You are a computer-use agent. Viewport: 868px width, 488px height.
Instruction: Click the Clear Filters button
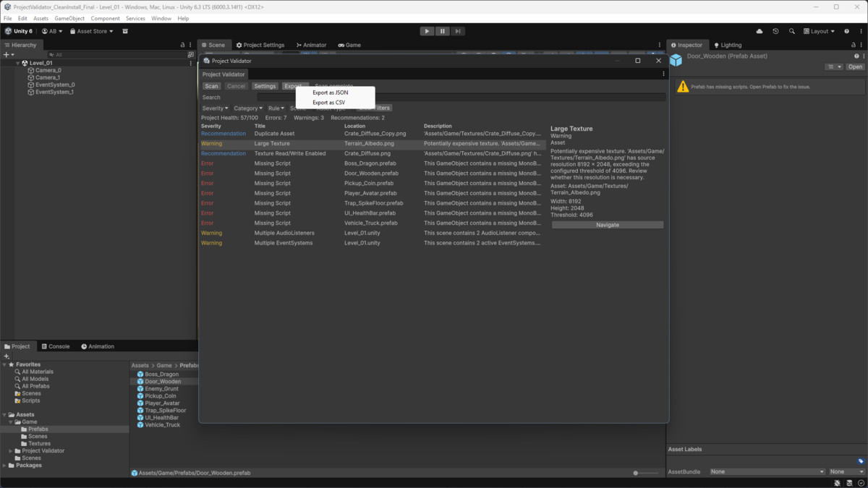coord(375,108)
